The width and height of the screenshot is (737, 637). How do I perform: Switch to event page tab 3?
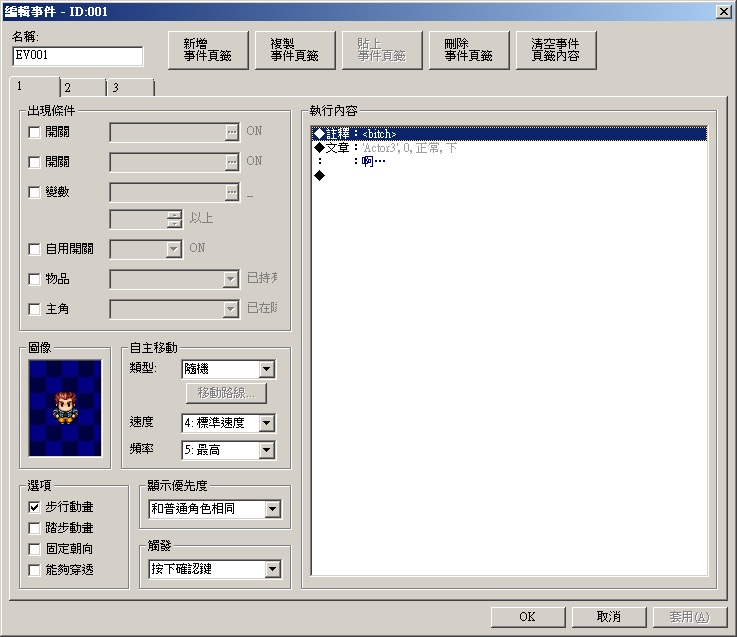(x=131, y=87)
